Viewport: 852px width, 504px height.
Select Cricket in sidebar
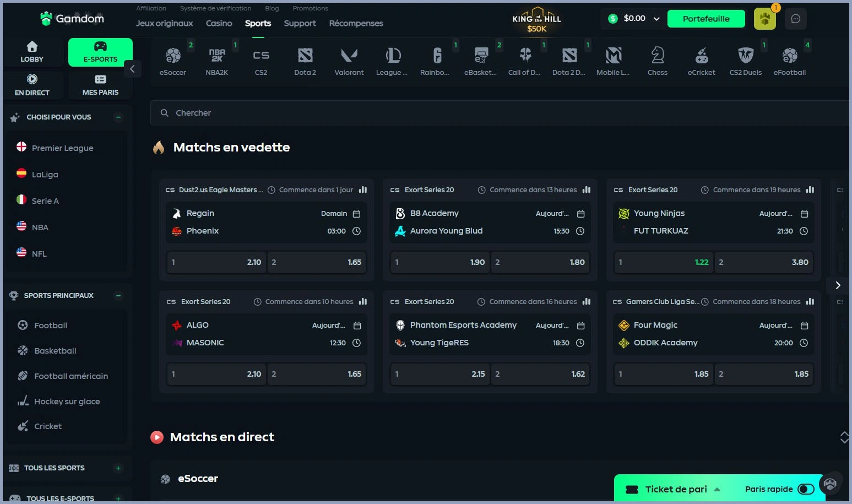pyautogui.click(x=48, y=426)
